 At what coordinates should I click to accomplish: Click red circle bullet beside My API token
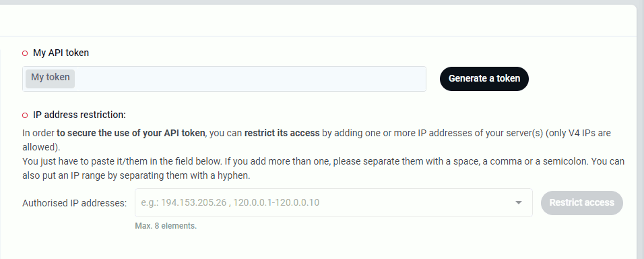25,53
